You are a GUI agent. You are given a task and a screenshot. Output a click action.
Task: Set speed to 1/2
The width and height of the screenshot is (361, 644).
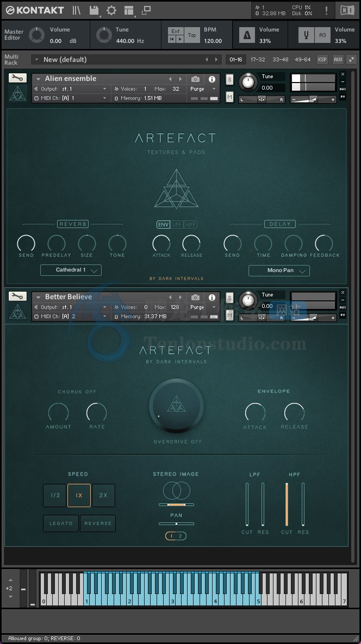click(x=55, y=495)
